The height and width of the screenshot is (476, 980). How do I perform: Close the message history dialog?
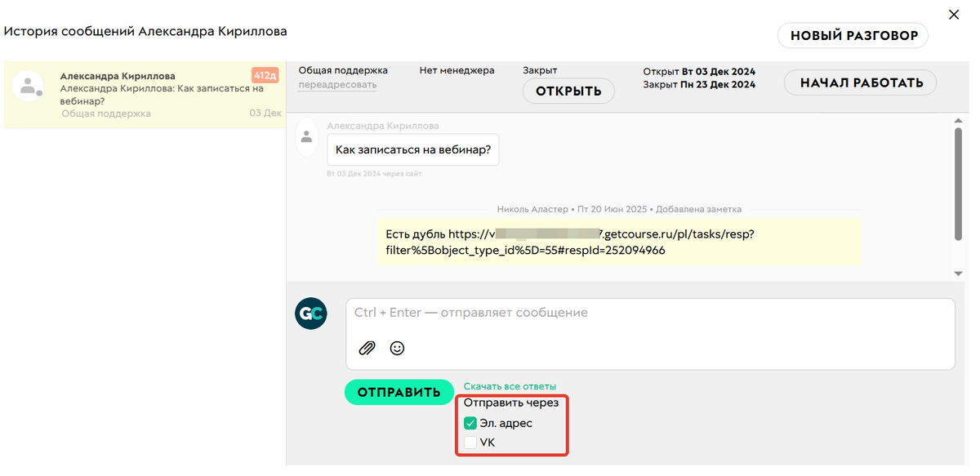(953, 14)
